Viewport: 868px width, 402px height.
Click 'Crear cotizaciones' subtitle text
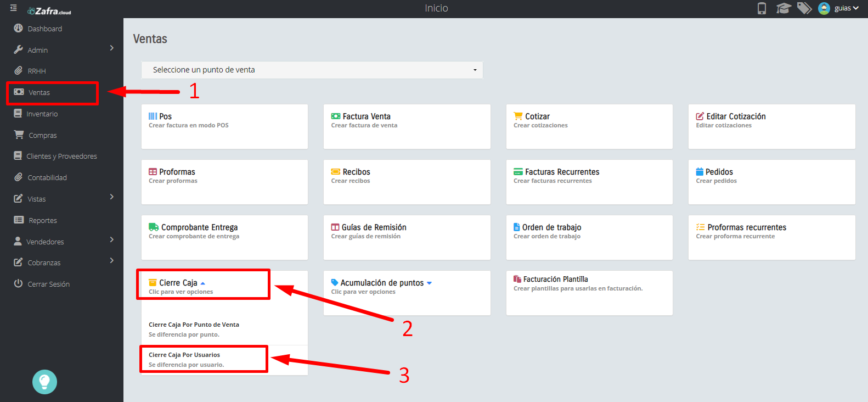[x=540, y=125]
